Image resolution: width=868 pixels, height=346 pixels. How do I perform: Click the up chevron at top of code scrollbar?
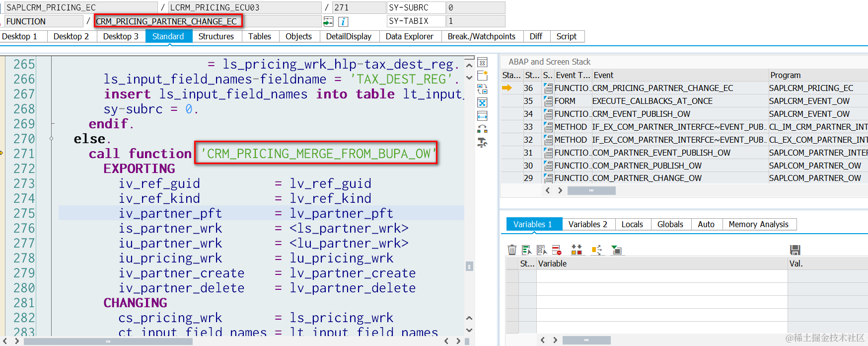pyautogui.click(x=469, y=65)
